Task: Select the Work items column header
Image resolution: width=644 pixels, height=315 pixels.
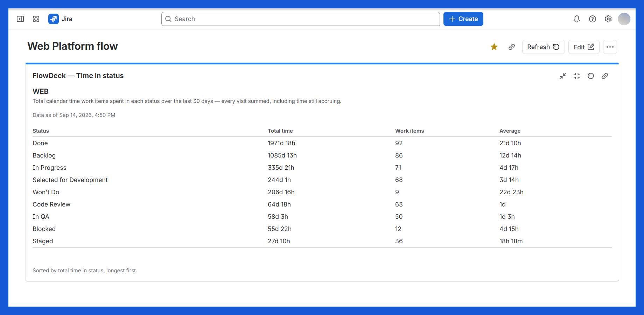Action: tap(409, 131)
